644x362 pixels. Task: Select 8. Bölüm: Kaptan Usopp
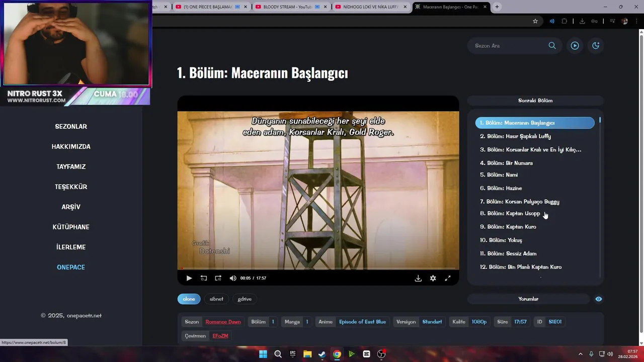click(535, 214)
